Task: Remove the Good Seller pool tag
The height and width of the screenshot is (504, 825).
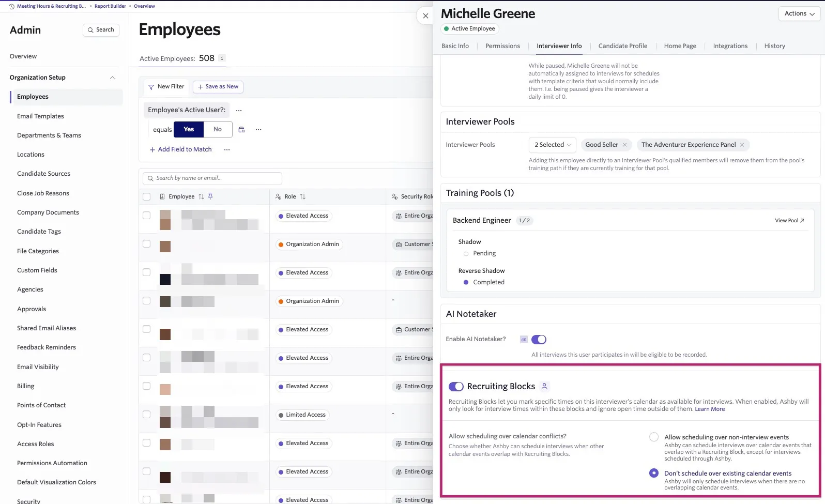Action: click(624, 145)
